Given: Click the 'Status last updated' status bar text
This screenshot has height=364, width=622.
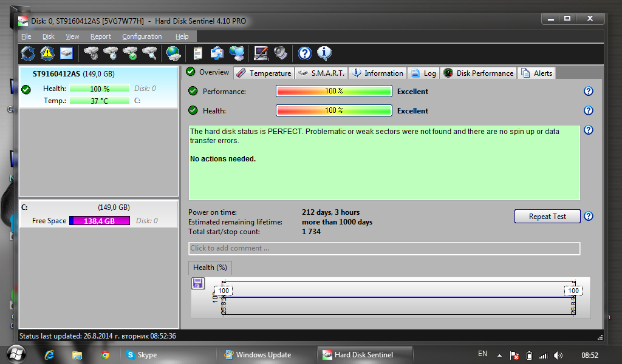Looking at the screenshot, I should [x=98, y=336].
